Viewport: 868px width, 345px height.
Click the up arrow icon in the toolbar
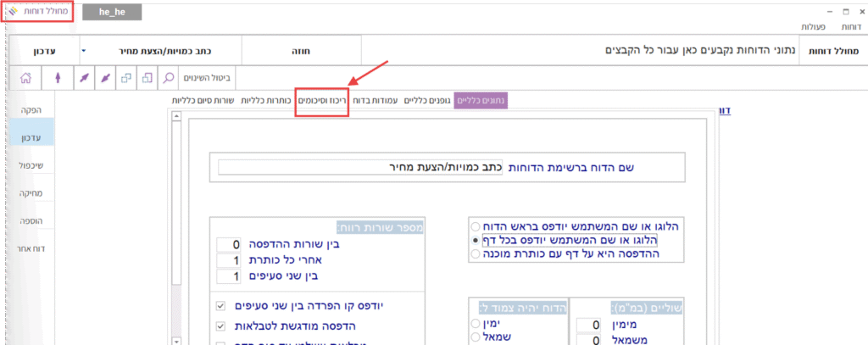[58, 78]
